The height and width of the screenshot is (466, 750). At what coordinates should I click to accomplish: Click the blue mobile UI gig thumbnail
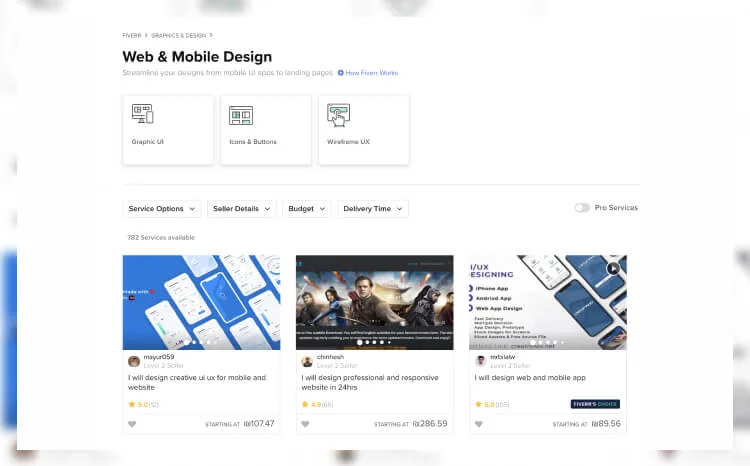click(x=201, y=301)
